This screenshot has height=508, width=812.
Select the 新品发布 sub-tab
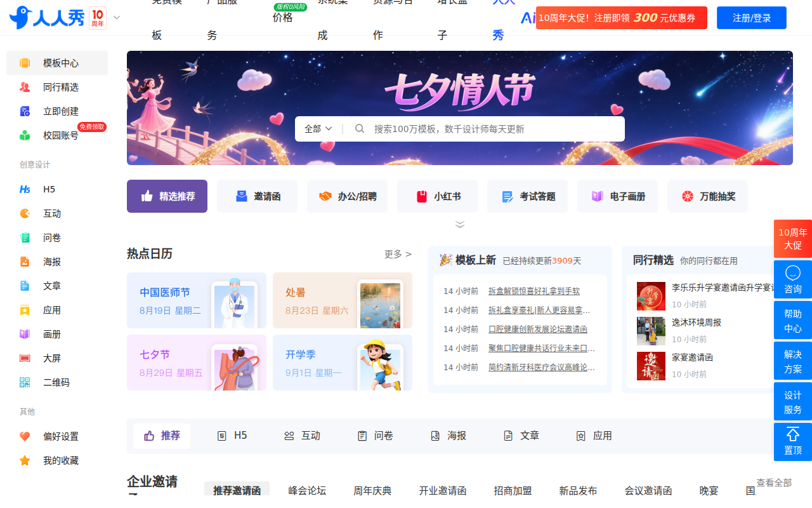click(578, 490)
